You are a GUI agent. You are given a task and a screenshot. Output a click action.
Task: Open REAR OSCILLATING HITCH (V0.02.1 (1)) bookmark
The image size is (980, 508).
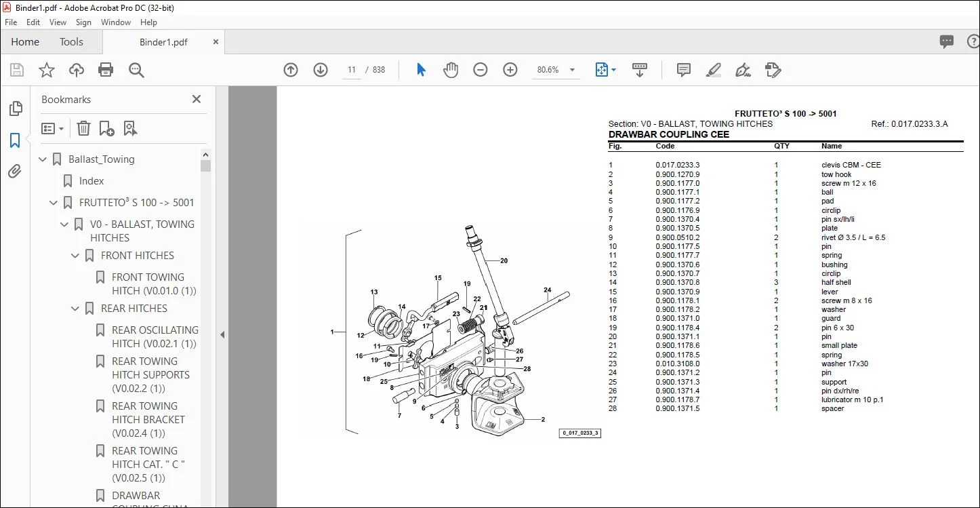tap(155, 337)
